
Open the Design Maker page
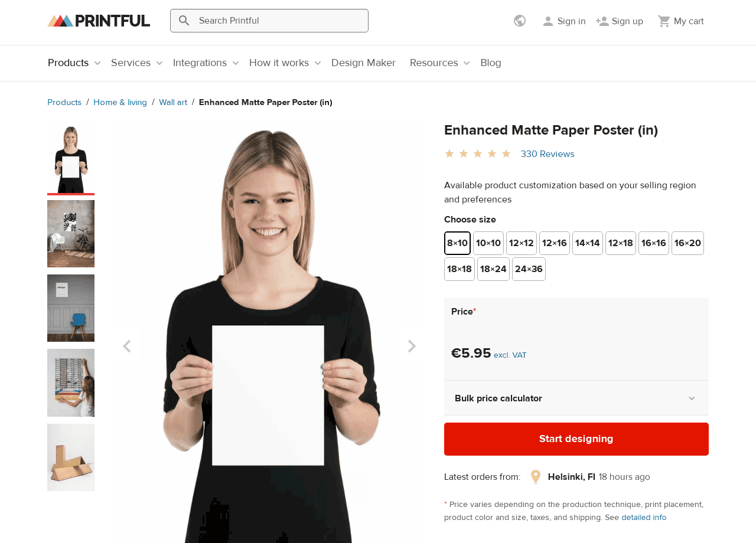pos(363,63)
